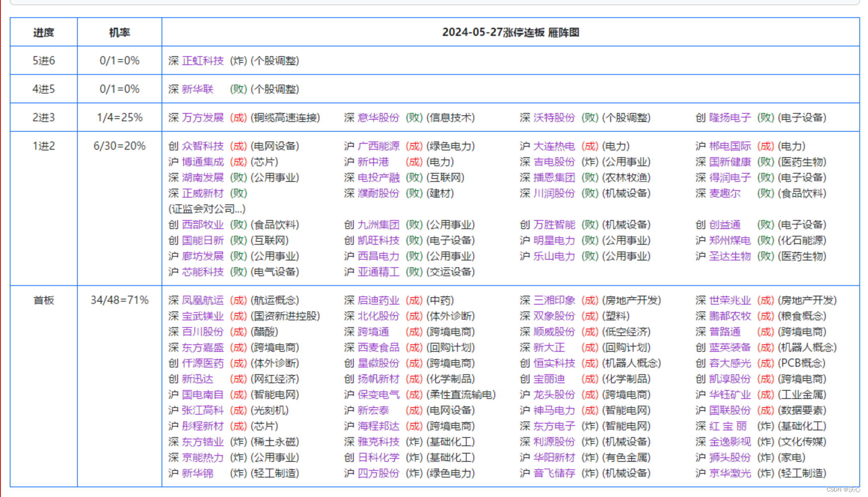Open the 张江高科 stock link
This screenshot has height=497, width=868.
click(202, 411)
